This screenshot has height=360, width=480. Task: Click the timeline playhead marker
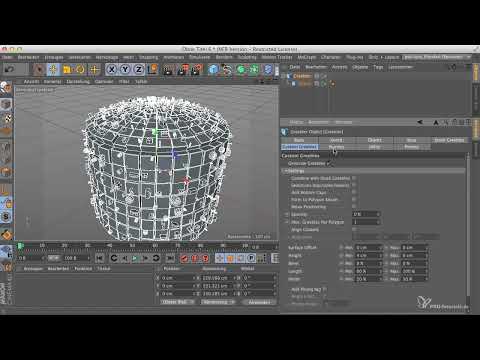click(x=21, y=246)
